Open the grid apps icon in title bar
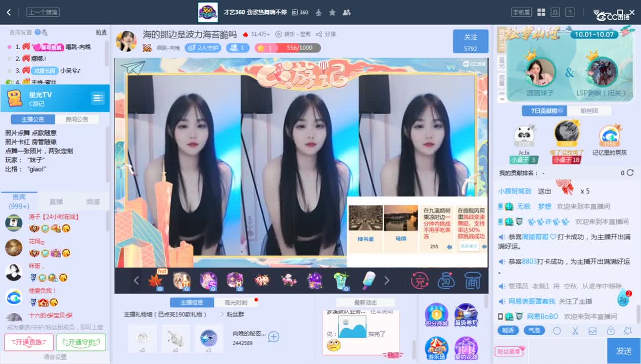641x364 pixels. pos(541,12)
